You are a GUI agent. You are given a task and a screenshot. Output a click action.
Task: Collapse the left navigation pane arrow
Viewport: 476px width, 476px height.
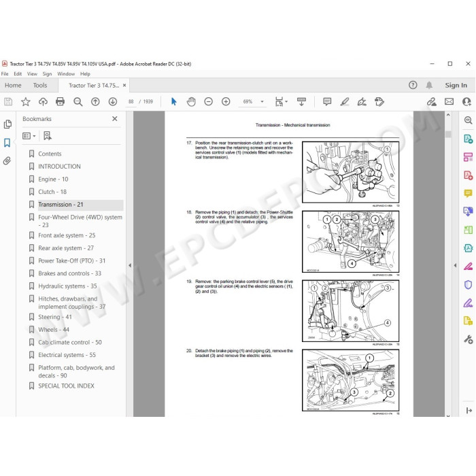click(130, 265)
